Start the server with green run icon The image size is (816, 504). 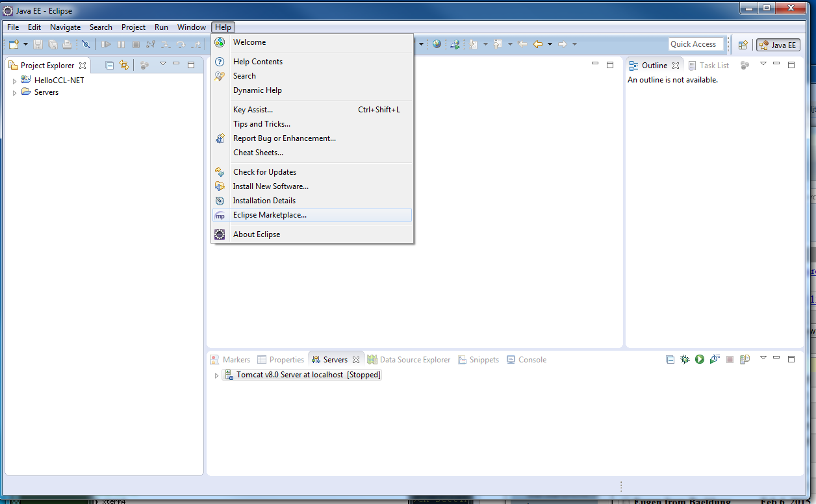point(699,359)
